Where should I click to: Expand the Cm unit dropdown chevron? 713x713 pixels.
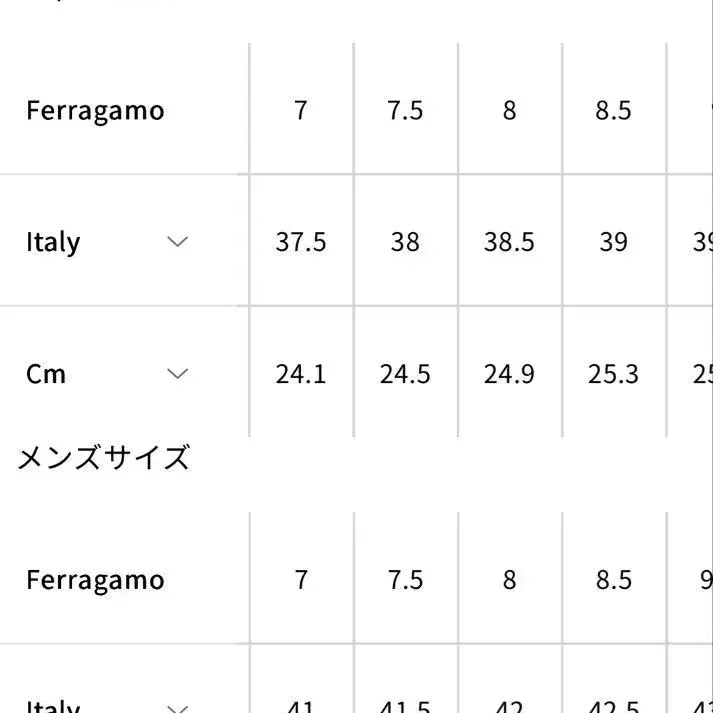tap(177, 373)
